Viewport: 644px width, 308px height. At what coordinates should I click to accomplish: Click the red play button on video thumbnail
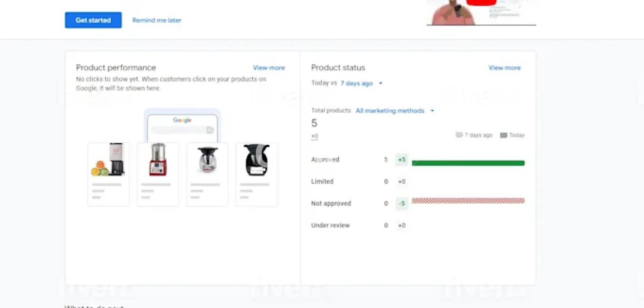481,2
